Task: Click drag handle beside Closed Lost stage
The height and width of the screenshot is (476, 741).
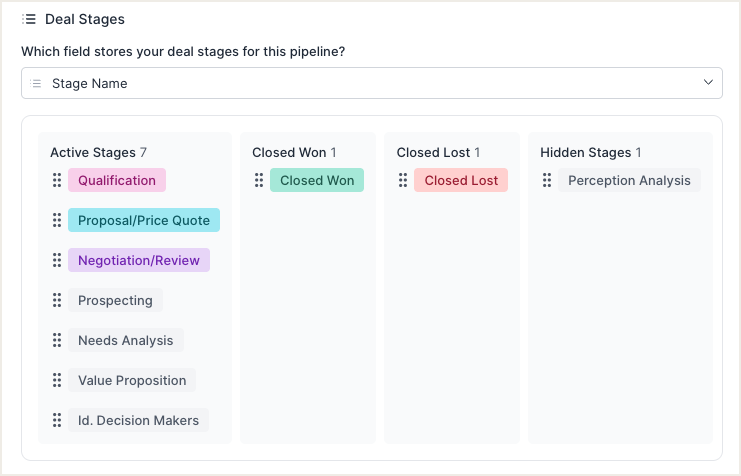Action: click(403, 180)
